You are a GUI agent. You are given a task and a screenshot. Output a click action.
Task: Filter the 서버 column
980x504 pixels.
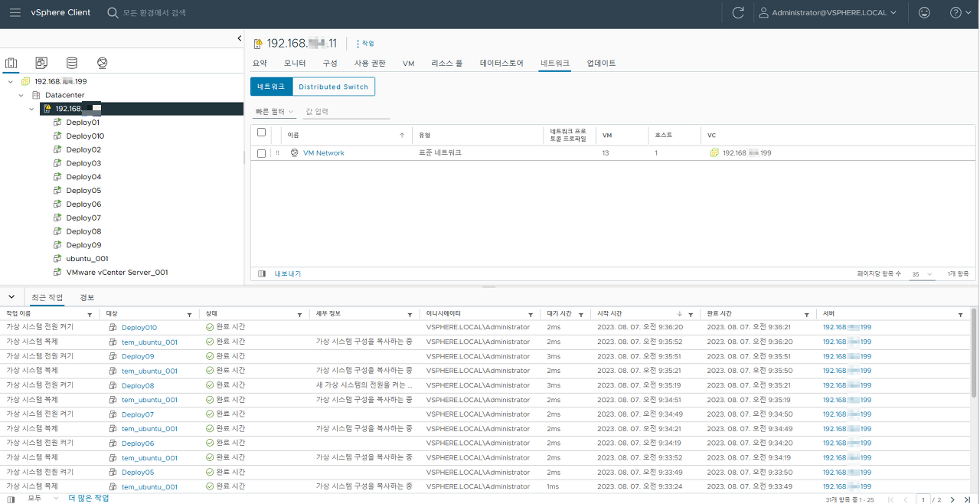(961, 315)
